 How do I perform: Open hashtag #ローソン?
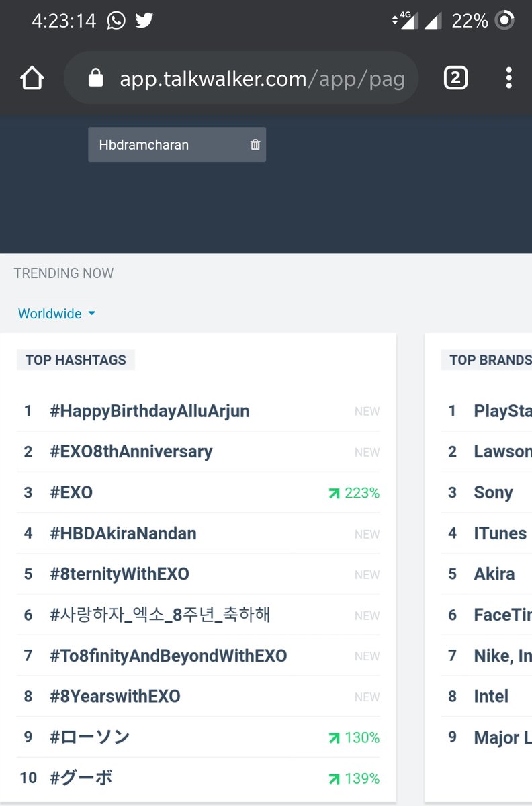click(90, 737)
